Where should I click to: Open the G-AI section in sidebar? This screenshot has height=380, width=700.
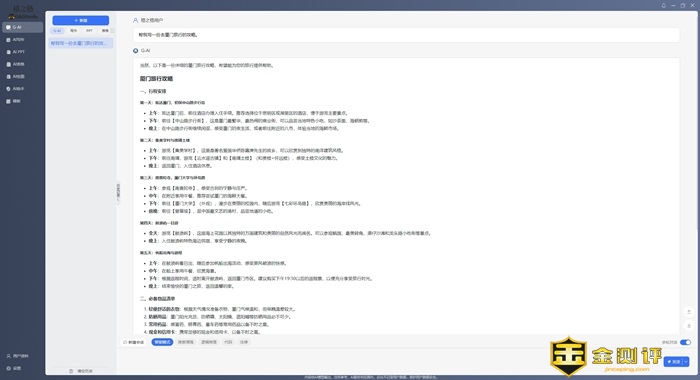(x=22, y=27)
